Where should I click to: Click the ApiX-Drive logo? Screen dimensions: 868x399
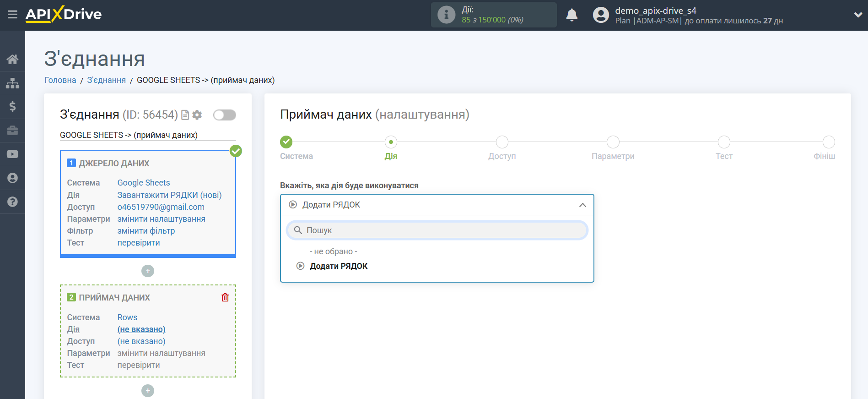[x=64, y=14]
